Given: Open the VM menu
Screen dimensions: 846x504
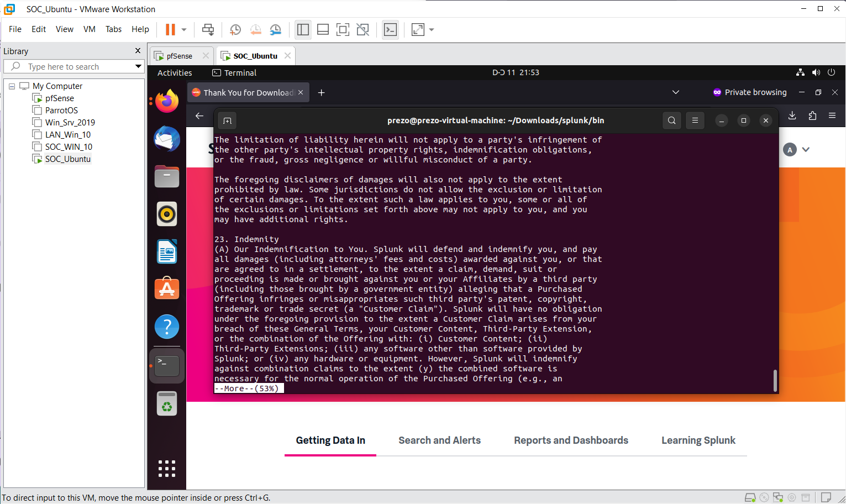Looking at the screenshot, I should pyautogui.click(x=90, y=29).
